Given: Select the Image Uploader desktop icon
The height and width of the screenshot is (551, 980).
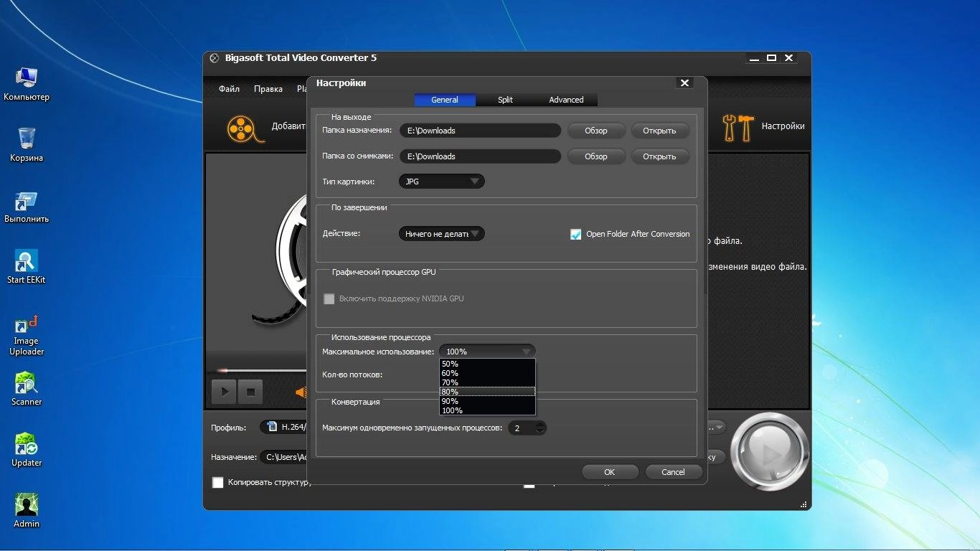Looking at the screenshot, I should coord(27,336).
